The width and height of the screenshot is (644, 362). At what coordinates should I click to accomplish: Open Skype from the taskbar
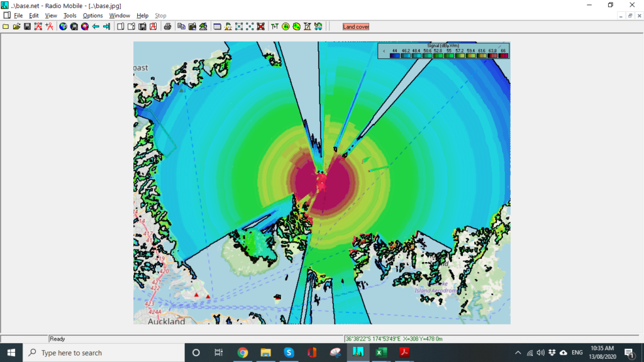[289, 353]
